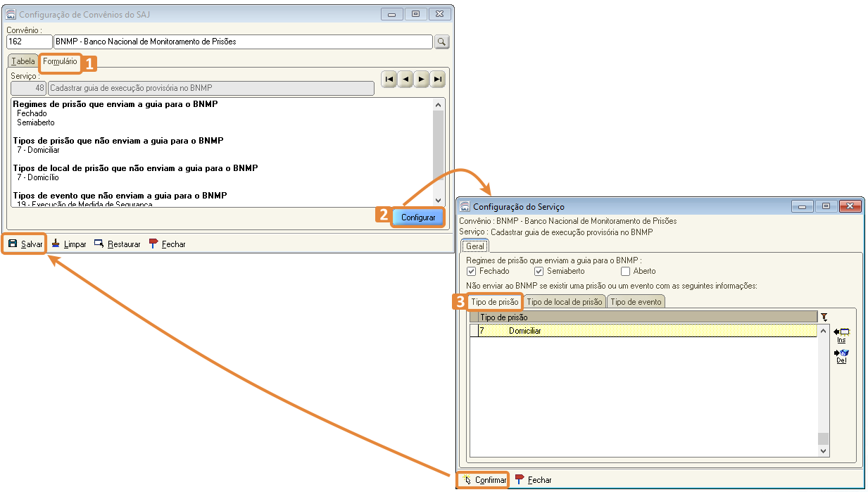Image resolution: width=868 pixels, height=492 pixels.
Task: Click the "7 - Domicílio" line in details list
Action: 38,177
